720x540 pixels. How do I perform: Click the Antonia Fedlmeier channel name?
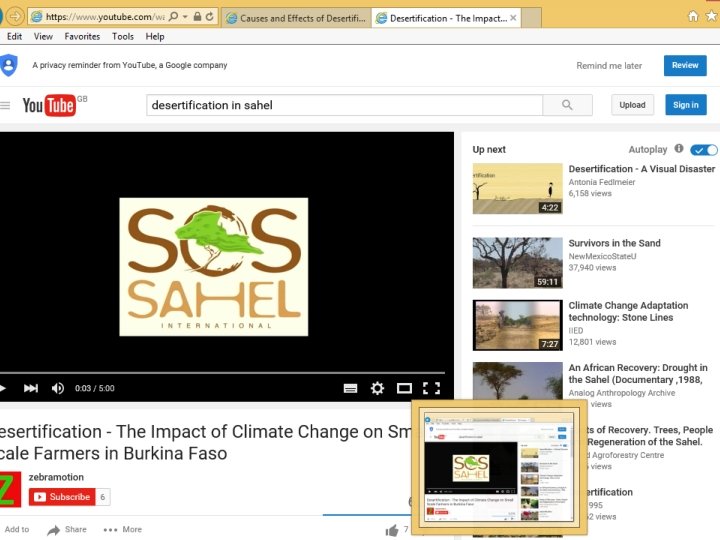tap(602, 182)
